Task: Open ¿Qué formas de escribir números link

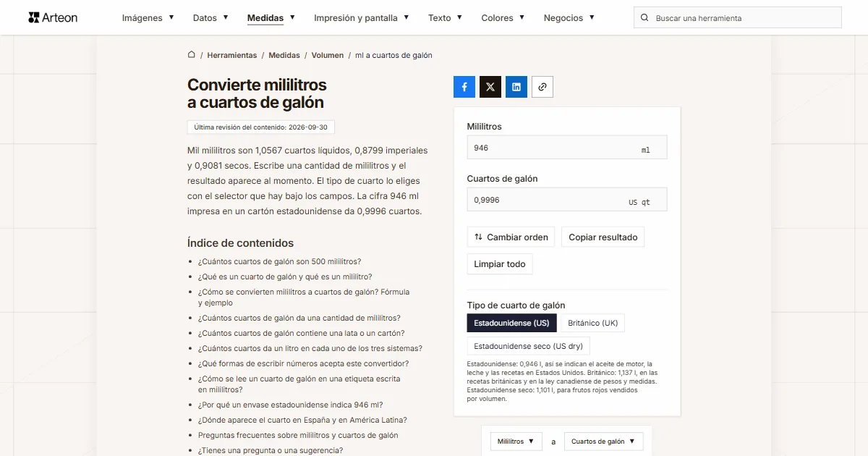Action: tap(304, 363)
